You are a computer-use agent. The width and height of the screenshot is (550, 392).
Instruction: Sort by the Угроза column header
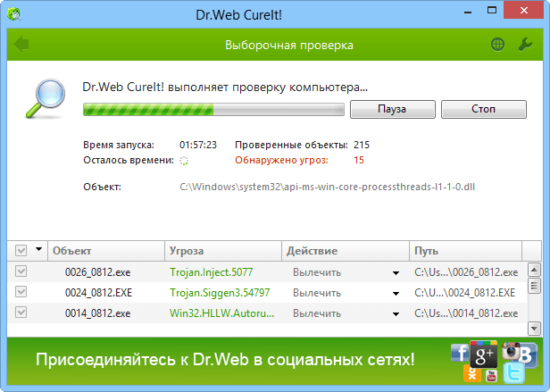click(x=223, y=251)
